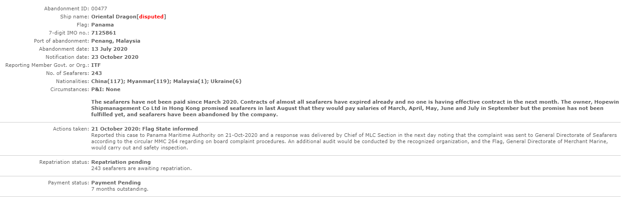Click the Abandonment ID value 00477
This screenshot has width=644, height=197.
point(99,9)
